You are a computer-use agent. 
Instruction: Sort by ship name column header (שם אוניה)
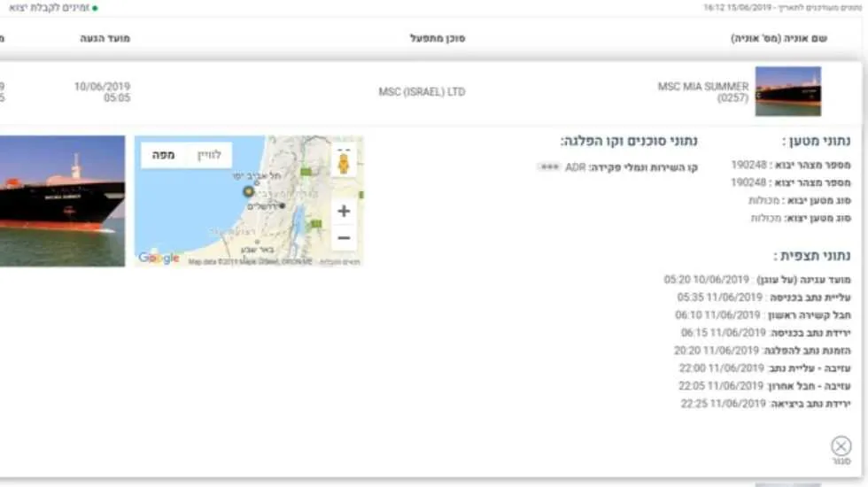click(x=779, y=38)
